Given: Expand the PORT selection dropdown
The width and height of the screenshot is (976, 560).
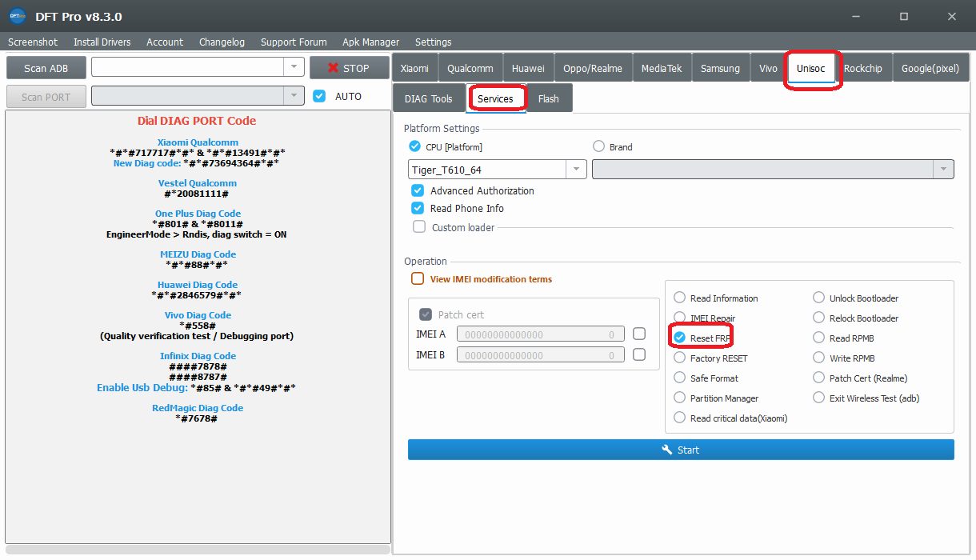Looking at the screenshot, I should click(294, 96).
